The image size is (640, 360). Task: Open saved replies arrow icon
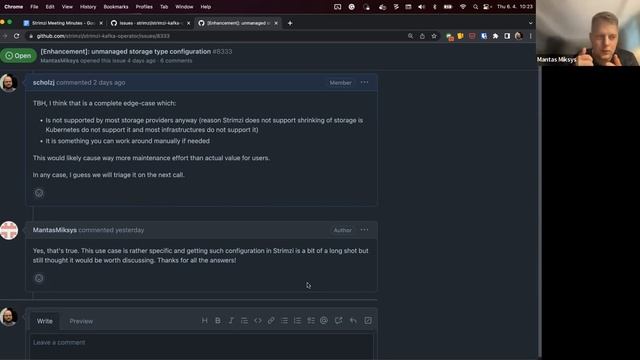click(353, 321)
